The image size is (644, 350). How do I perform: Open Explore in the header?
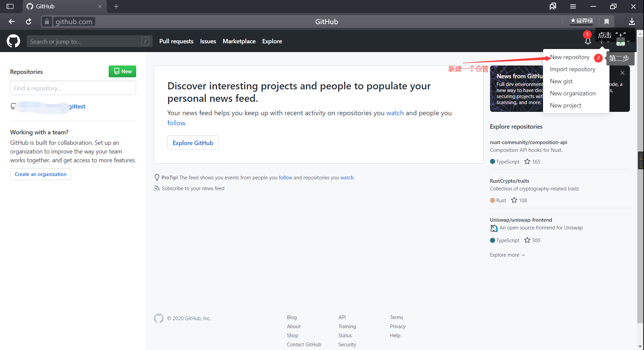click(272, 41)
